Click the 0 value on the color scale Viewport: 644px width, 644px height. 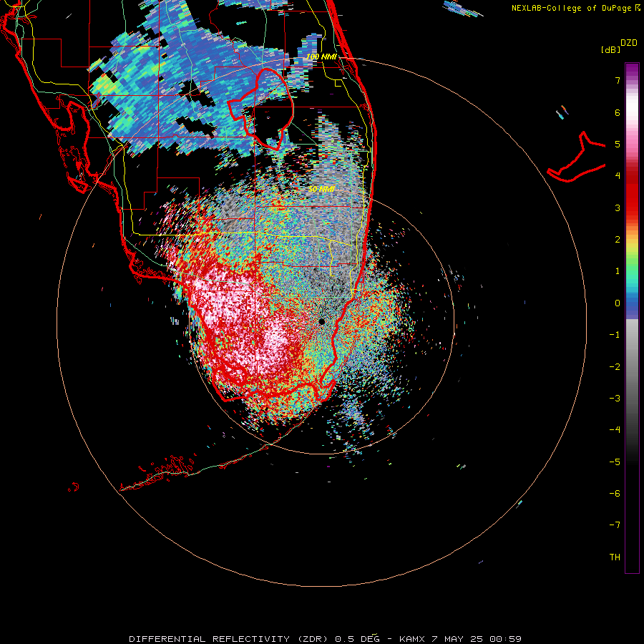point(618,303)
